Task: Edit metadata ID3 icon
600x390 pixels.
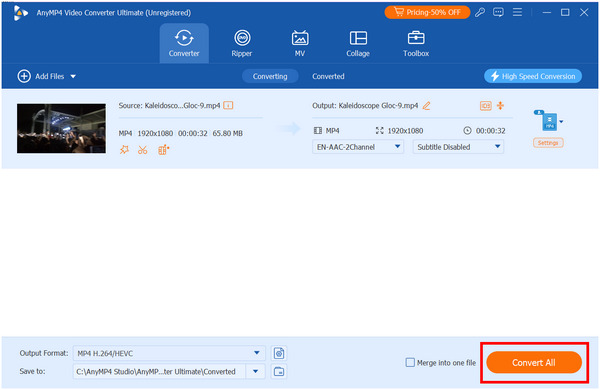Action: coord(486,106)
